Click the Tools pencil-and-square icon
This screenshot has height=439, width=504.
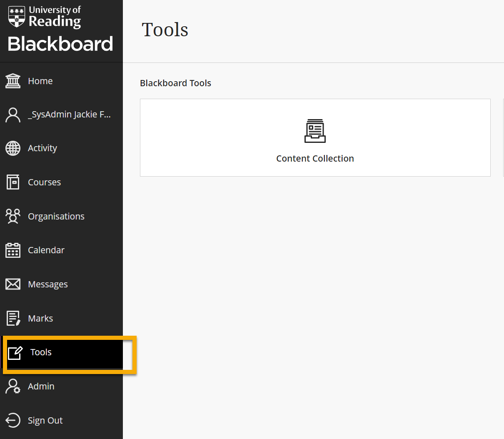pyautogui.click(x=15, y=352)
